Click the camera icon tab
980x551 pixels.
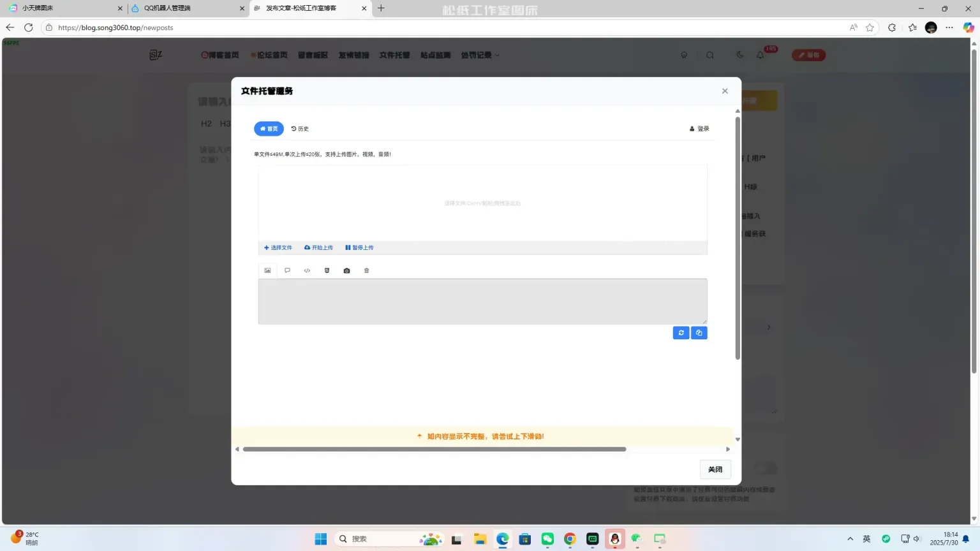pyautogui.click(x=346, y=270)
